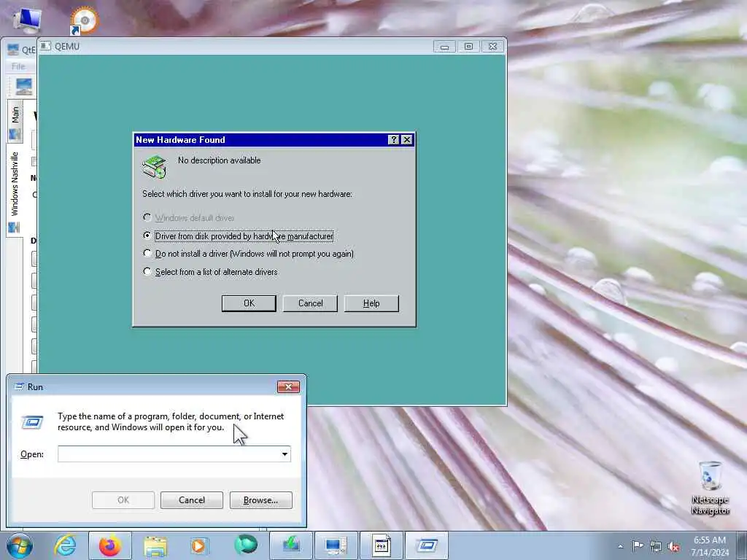The width and height of the screenshot is (747, 560).
Task: Select the Windows Nashville vertical tab
Action: [x=15, y=189]
